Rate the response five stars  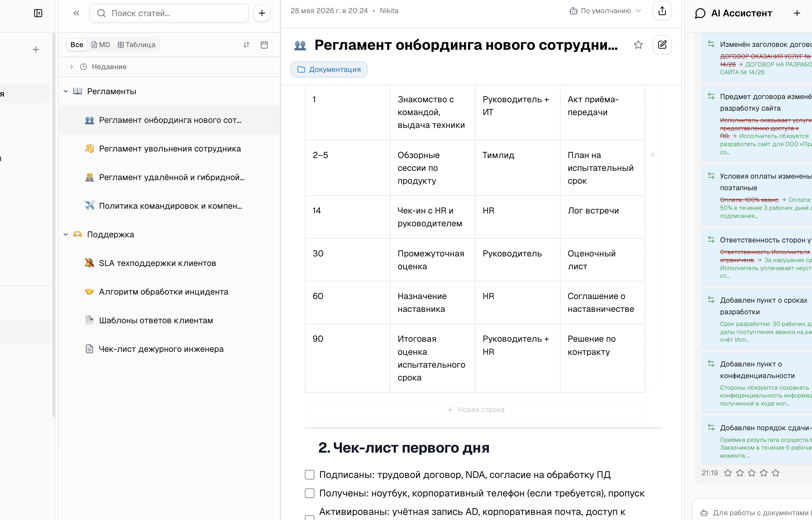coord(776,473)
